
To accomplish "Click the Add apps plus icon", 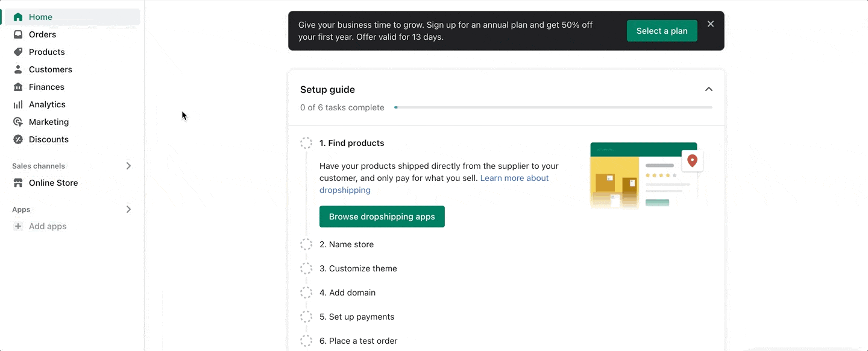I will 19,226.
